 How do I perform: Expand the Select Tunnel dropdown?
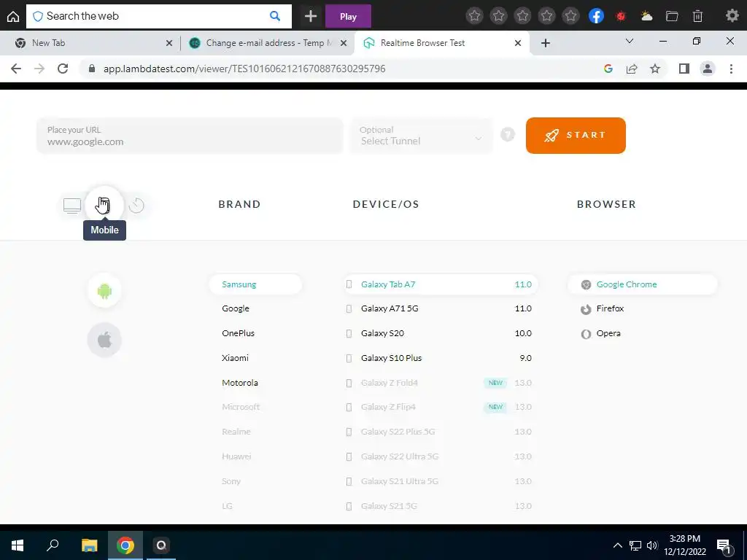(421, 135)
